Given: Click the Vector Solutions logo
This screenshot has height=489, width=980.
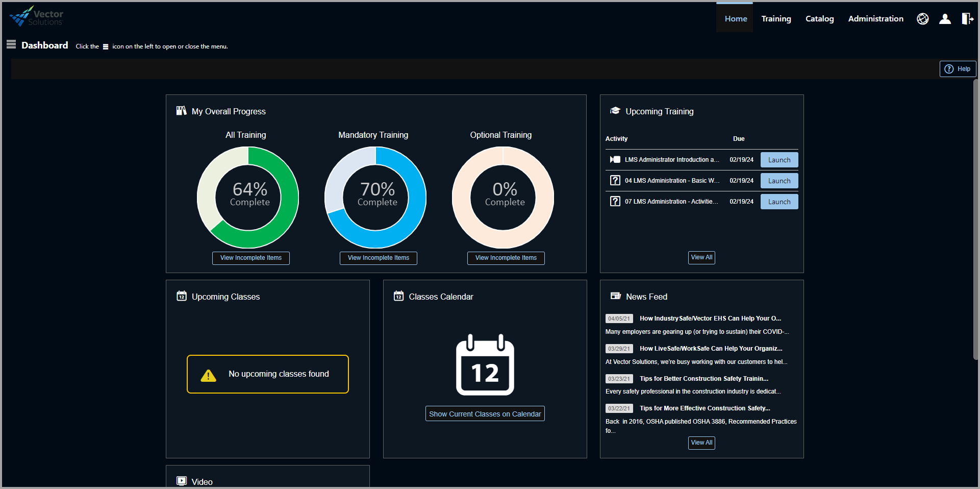Looking at the screenshot, I should click(36, 16).
